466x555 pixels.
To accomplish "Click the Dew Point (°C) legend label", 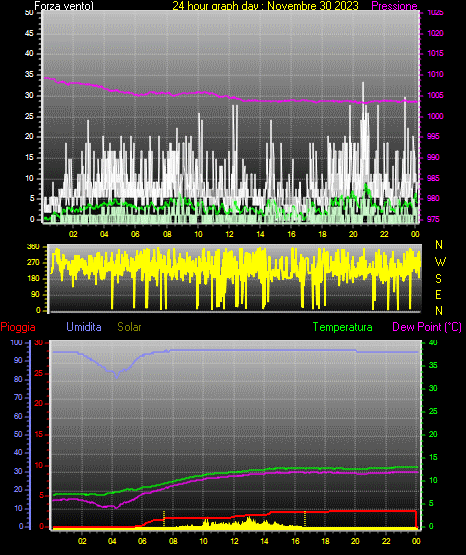I will pos(427,327).
